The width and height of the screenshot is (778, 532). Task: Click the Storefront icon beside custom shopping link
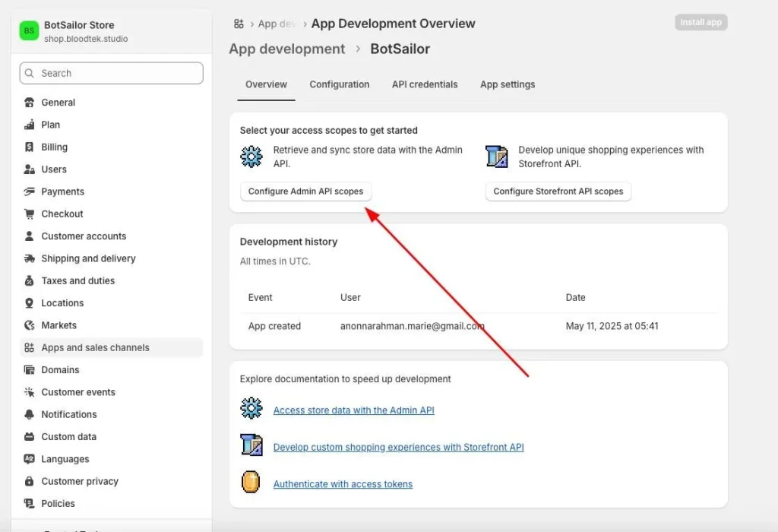click(x=251, y=445)
